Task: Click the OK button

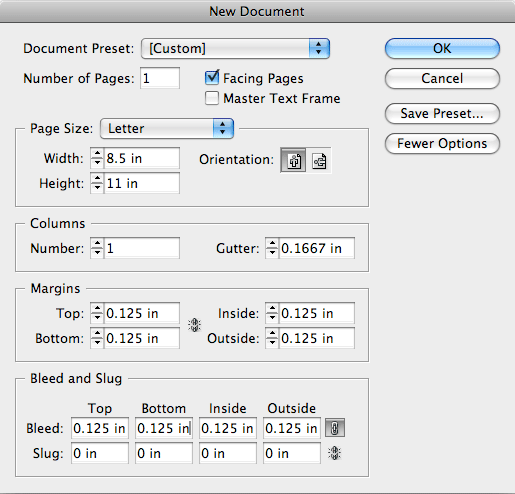Action: (442, 48)
